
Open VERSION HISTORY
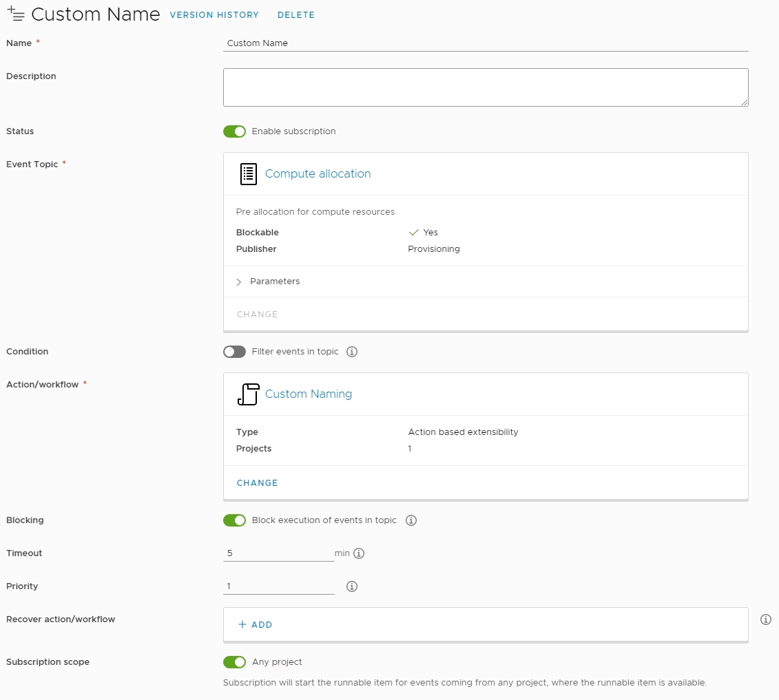pos(214,14)
